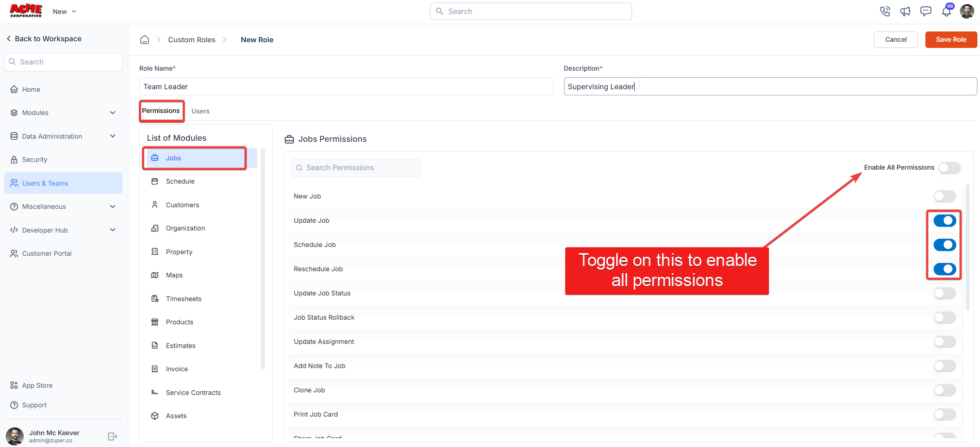Switch to the Permissions tab

161,111
